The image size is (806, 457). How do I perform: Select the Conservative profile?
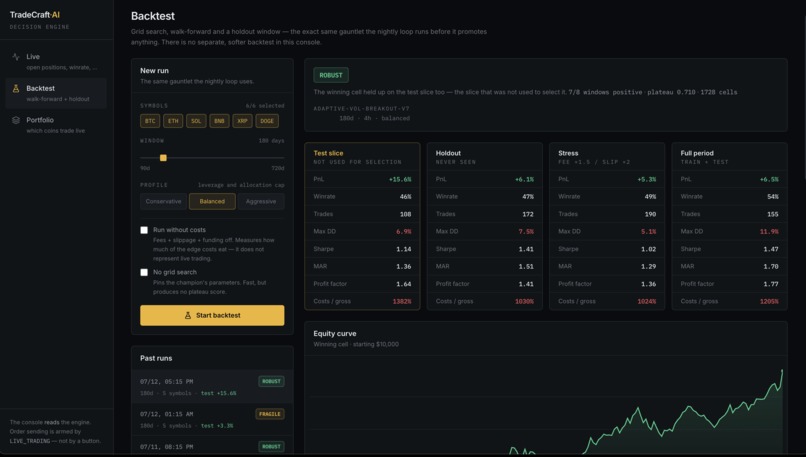point(163,202)
